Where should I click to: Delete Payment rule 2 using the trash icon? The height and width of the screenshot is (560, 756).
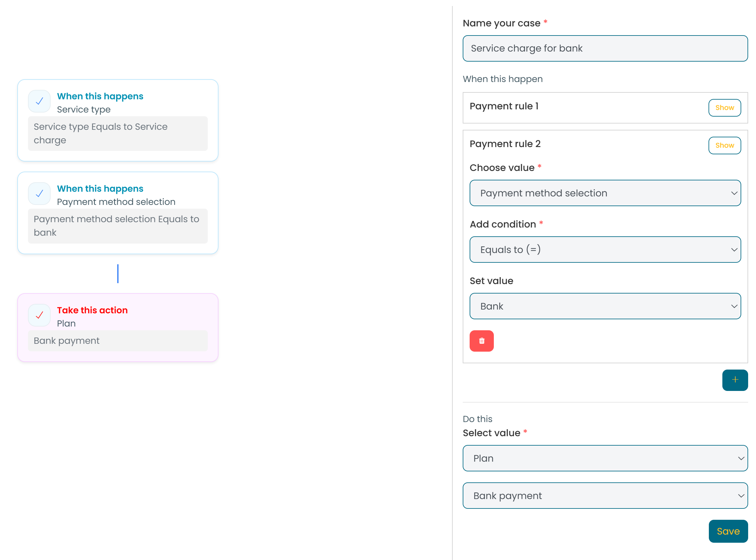coord(482,341)
